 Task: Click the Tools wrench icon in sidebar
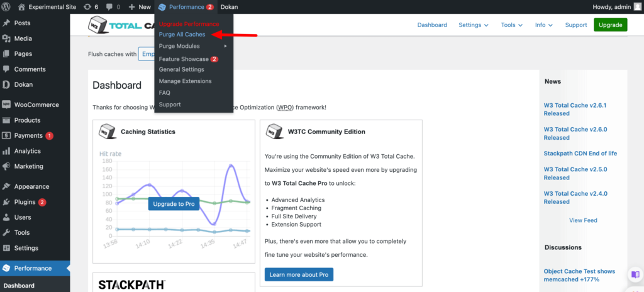tap(6, 233)
